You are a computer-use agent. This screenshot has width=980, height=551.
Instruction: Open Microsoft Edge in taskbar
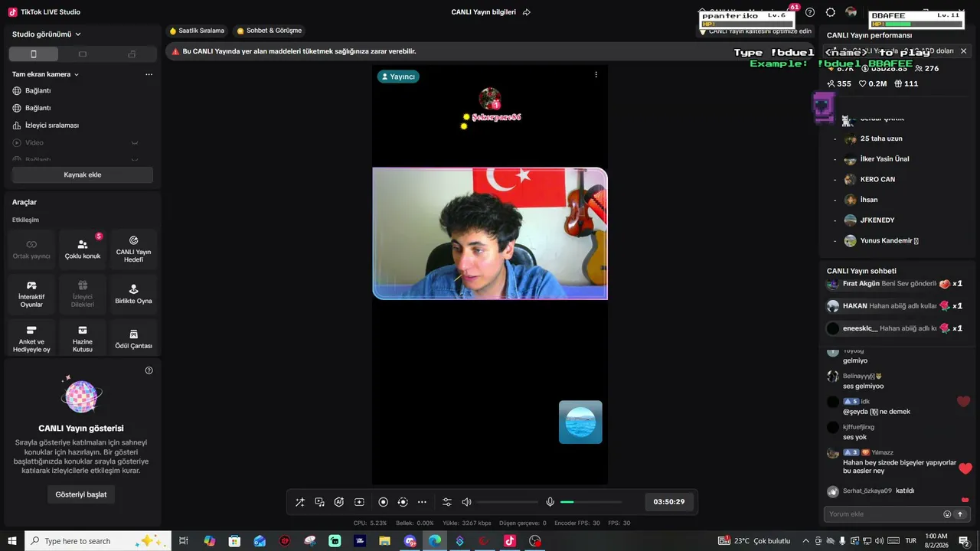click(435, 541)
